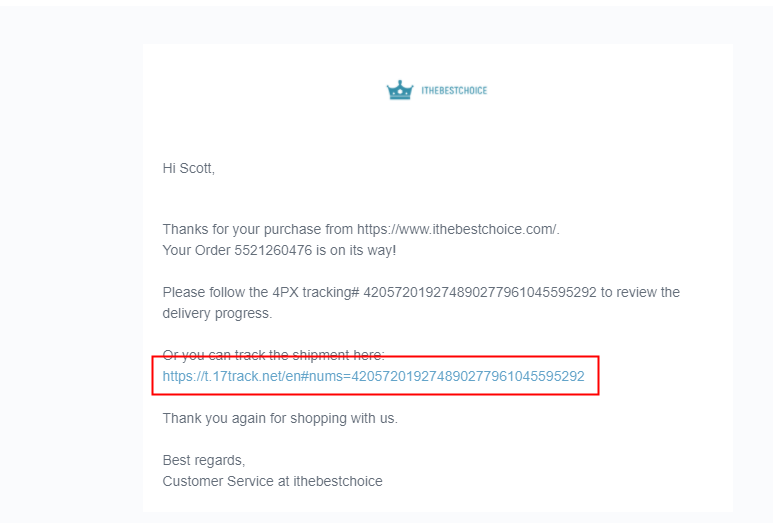Screen dimensions: 773x523
Task: Click "Or you can track the shipment here:"
Action: point(273,355)
